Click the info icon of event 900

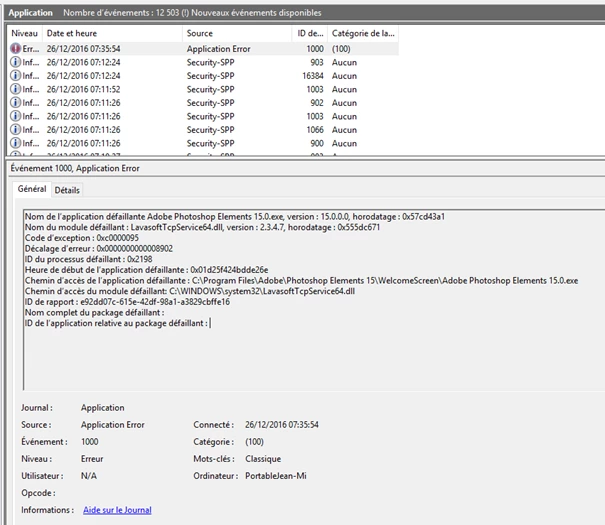click(15, 143)
